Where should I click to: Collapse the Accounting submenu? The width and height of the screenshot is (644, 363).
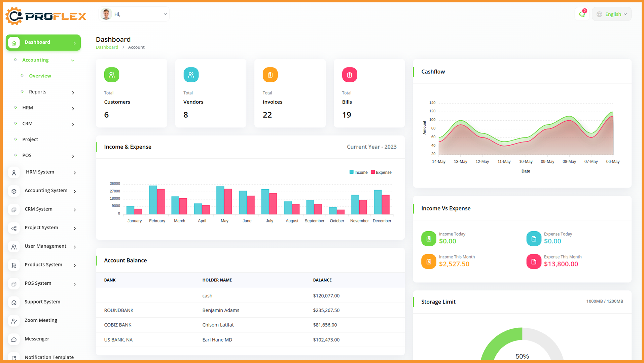73,60
